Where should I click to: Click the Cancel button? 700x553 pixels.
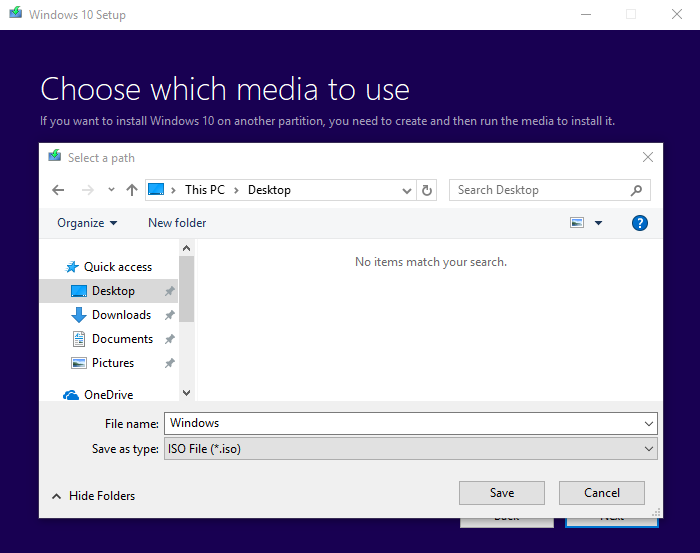click(602, 493)
